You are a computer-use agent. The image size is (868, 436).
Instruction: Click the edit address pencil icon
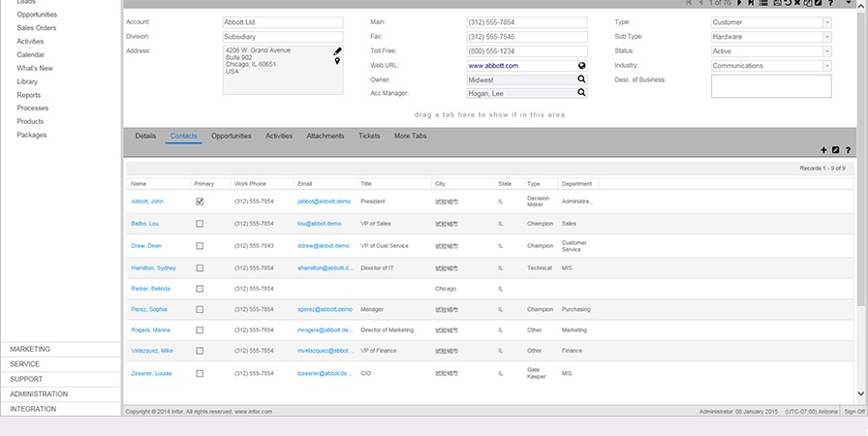(338, 51)
